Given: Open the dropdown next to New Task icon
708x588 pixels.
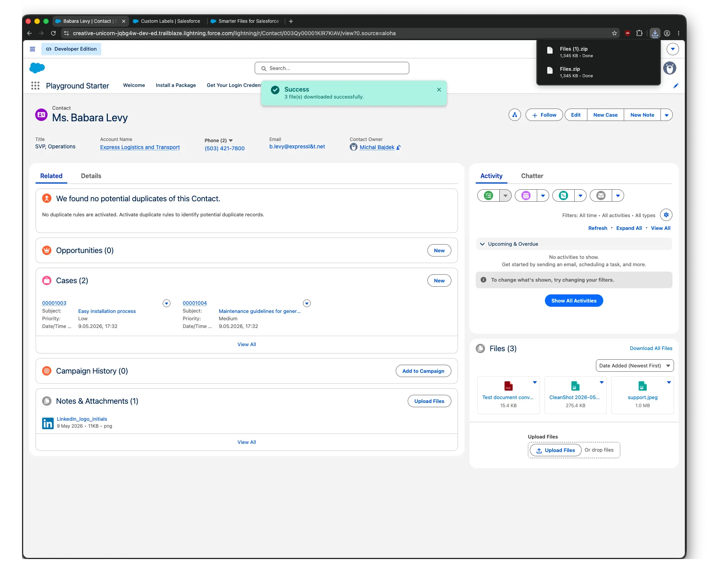Looking at the screenshot, I should [505, 195].
